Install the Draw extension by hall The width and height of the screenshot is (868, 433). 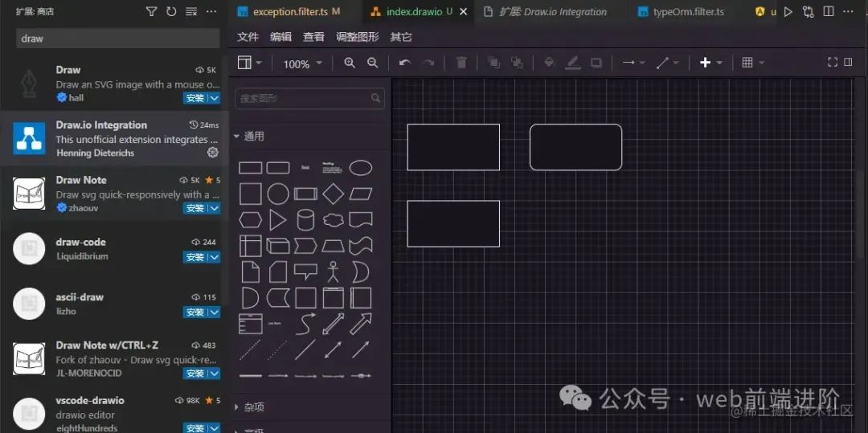click(x=196, y=98)
